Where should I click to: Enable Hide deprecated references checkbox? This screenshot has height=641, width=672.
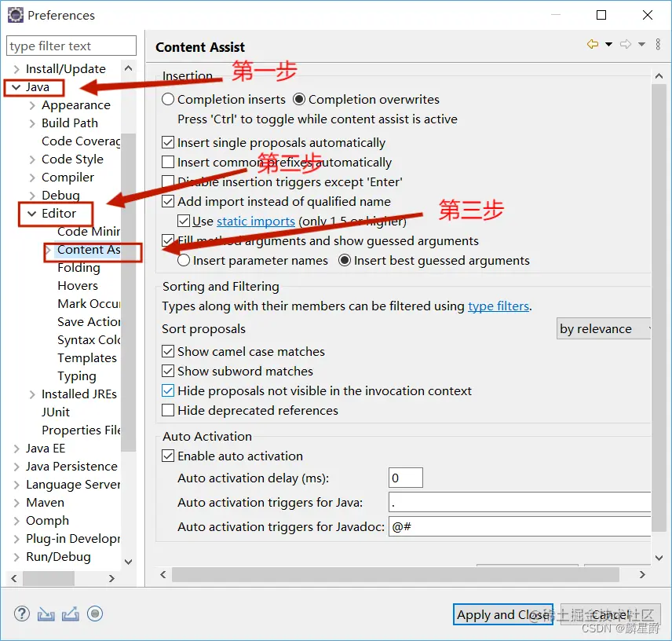point(168,410)
